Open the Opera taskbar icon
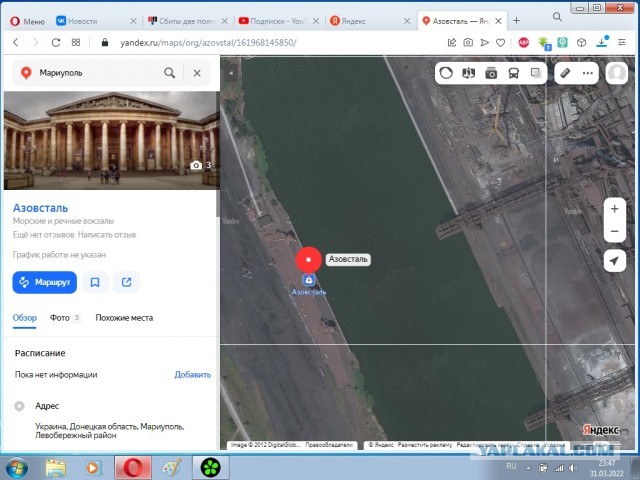Viewport: 640px width, 480px height. point(133,468)
